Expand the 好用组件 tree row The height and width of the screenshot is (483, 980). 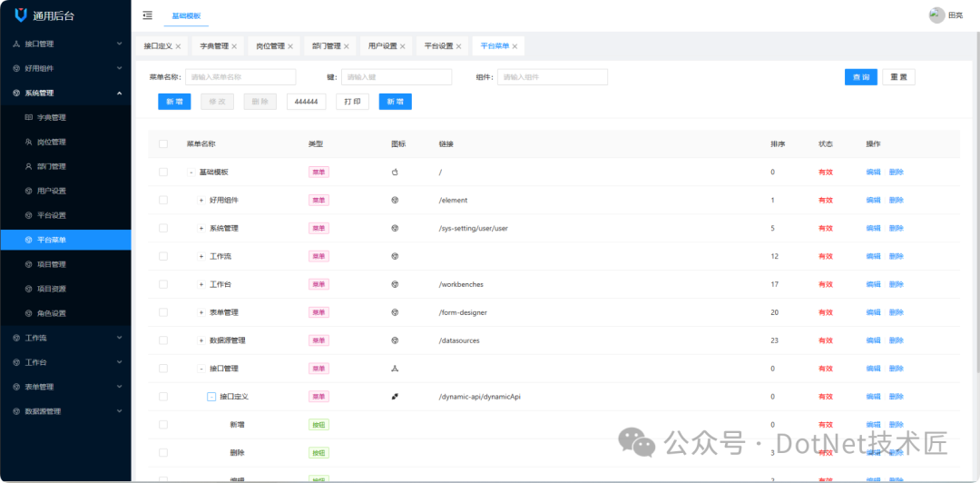201,200
